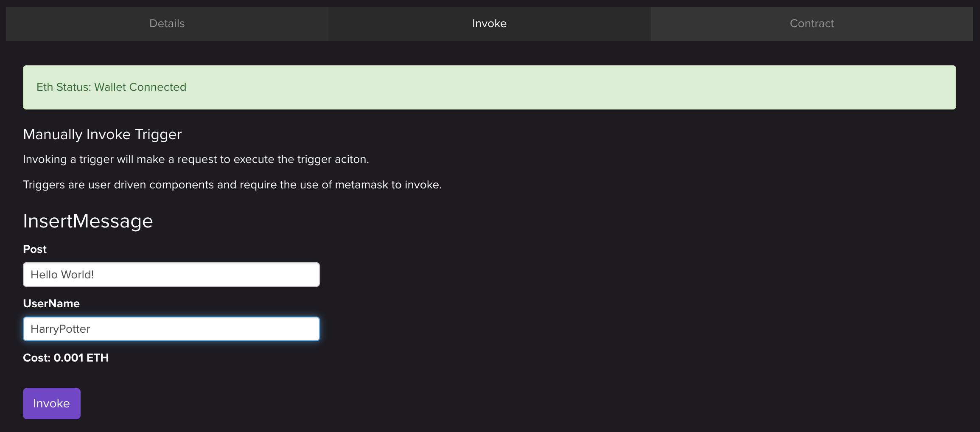Click the UserName field label
Viewport: 980px width, 432px height.
pos(51,303)
